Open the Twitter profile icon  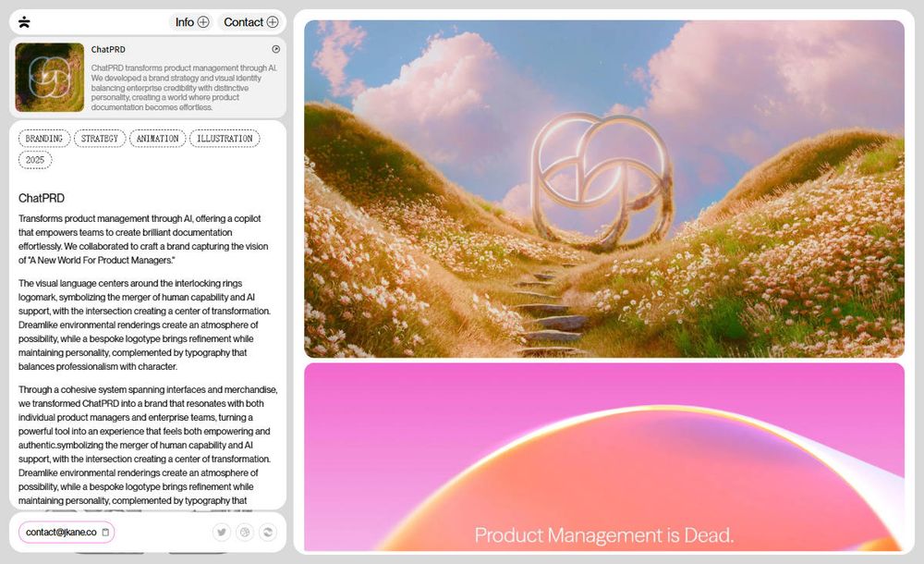[222, 533]
